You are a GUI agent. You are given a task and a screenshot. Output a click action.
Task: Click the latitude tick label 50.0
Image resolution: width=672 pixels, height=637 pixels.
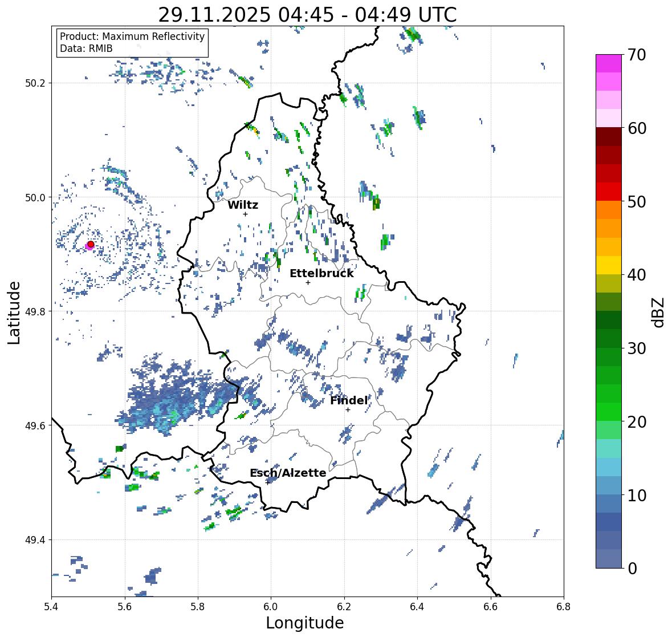35,198
